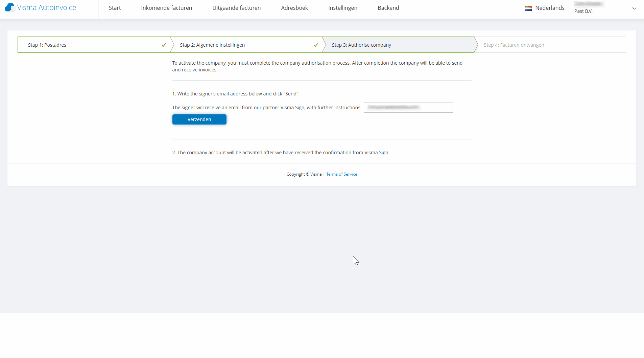Viewport: 644px width, 358px height.
Task: Open the Terms of Service link
Action: coord(341,174)
